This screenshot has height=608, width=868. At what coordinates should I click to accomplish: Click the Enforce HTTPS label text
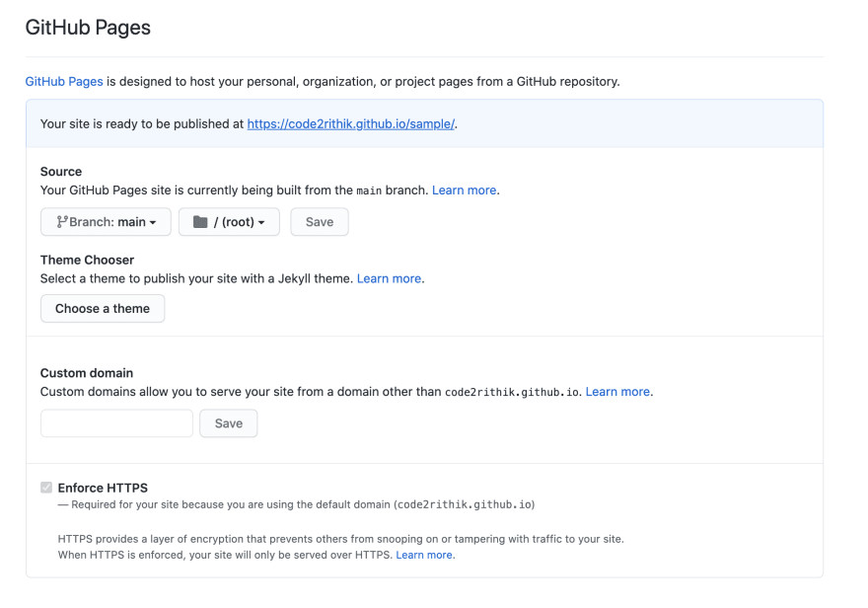point(103,488)
